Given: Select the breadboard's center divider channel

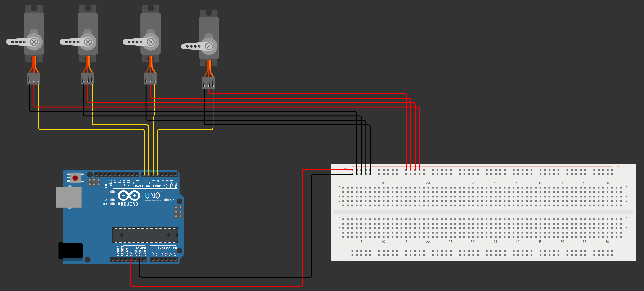Looking at the screenshot, I should 483,212.
